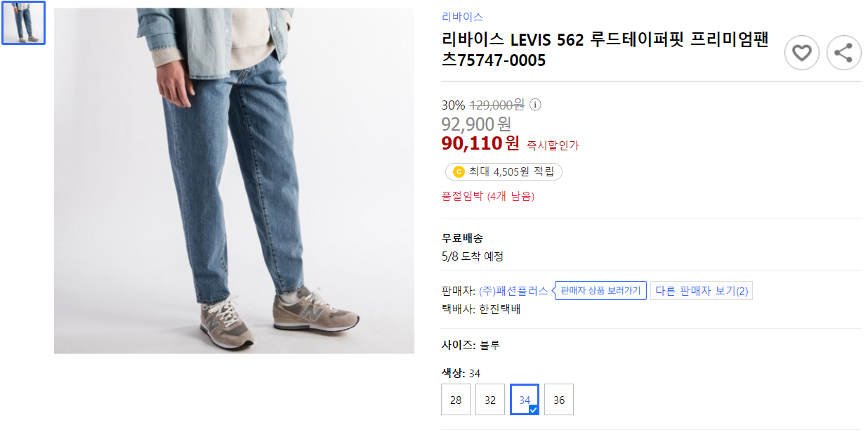Open the 최대 4,505원 적립 rewards badge

pyautogui.click(x=503, y=171)
